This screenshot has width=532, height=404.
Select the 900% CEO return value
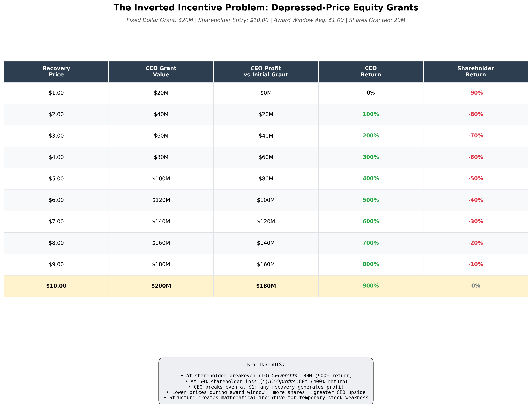coord(371,286)
